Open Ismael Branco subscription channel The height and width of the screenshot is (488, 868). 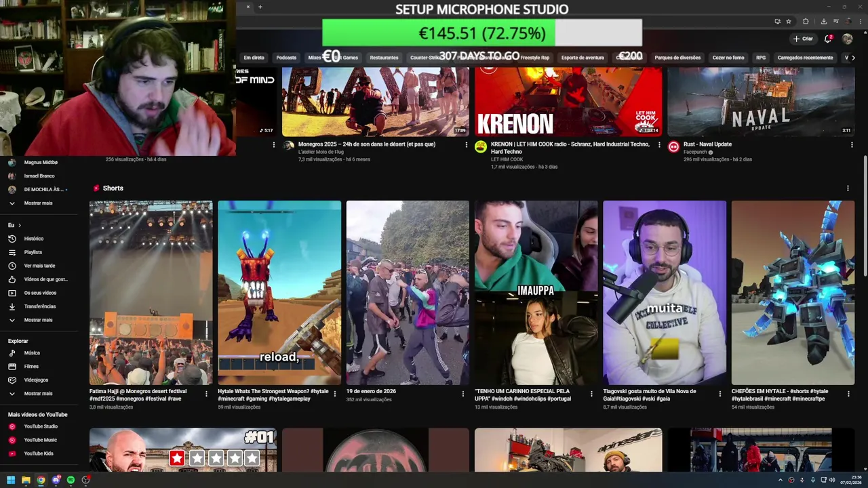[x=41, y=176]
